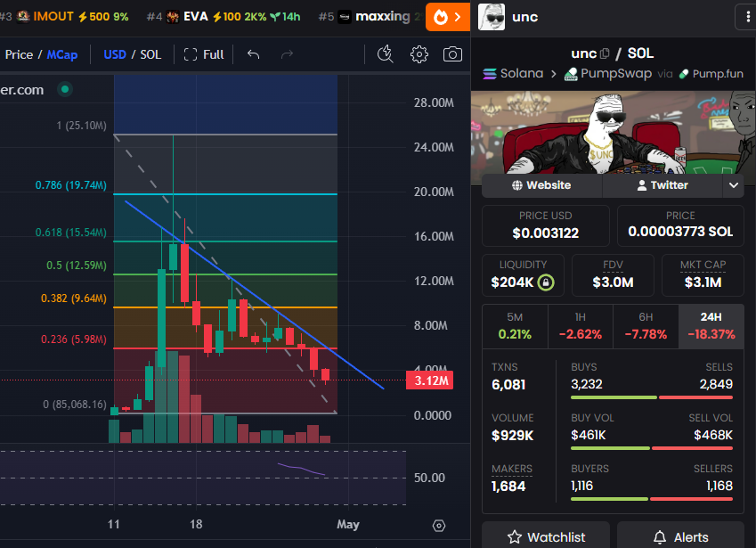Click the Solana chain link
This screenshot has width=756, height=548.
click(x=513, y=73)
